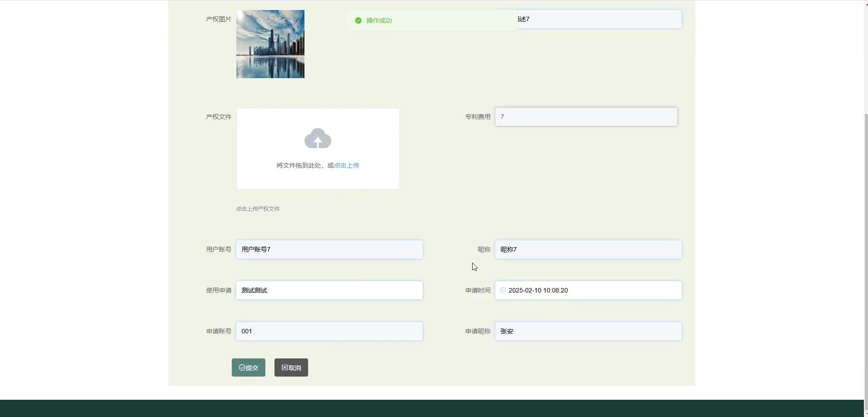Screen dimensions: 868x417
Task: Click the 点击上传产权文件 hint text
Action: 258,209
